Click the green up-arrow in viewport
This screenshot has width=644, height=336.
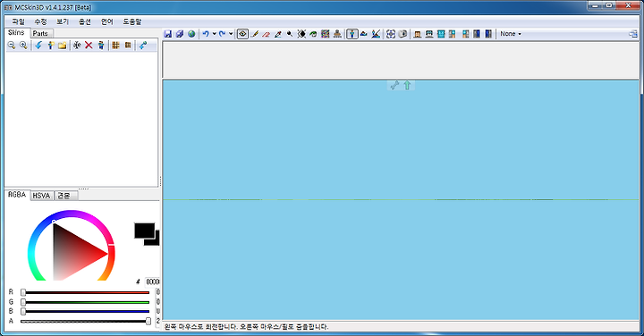tap(407, 85)
